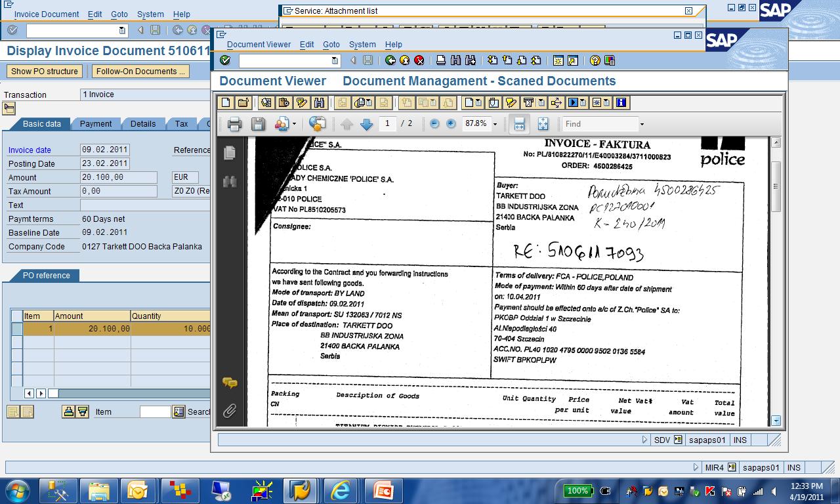Click the PDF vertical scrollbar down arrow

776,421
